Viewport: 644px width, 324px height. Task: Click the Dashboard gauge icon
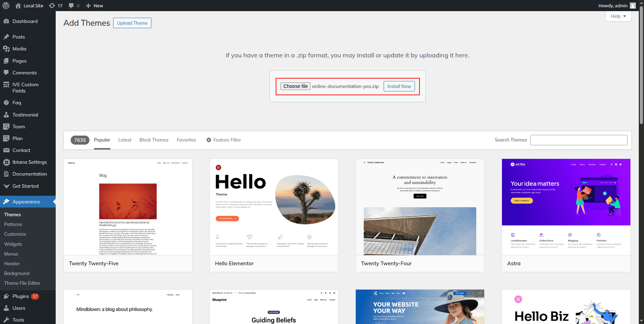pos(6,21)
